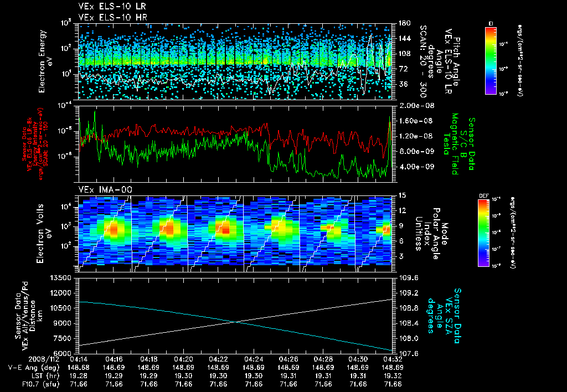Click the 107.6 SZA tick label

coord(409,353)
